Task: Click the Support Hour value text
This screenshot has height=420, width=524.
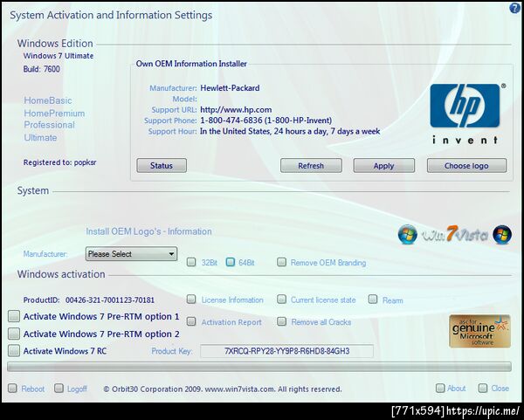Action: click(290, 131)
